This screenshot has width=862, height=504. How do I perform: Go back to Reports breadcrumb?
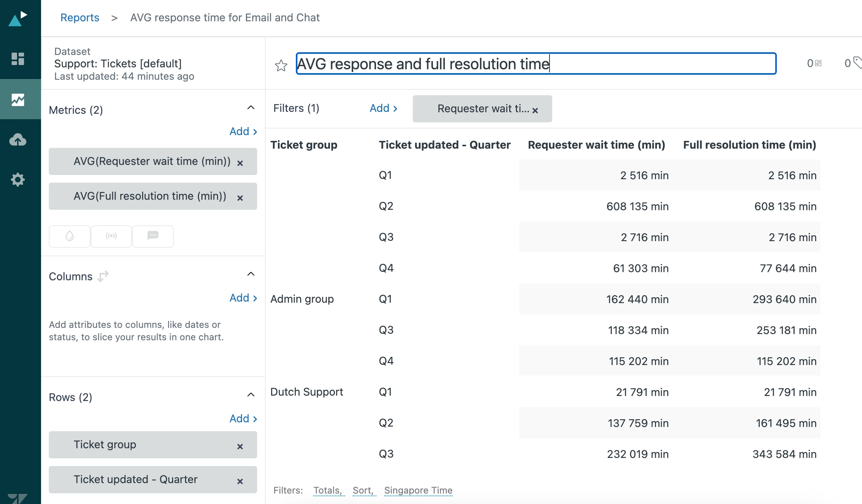(x=80, y=17)
